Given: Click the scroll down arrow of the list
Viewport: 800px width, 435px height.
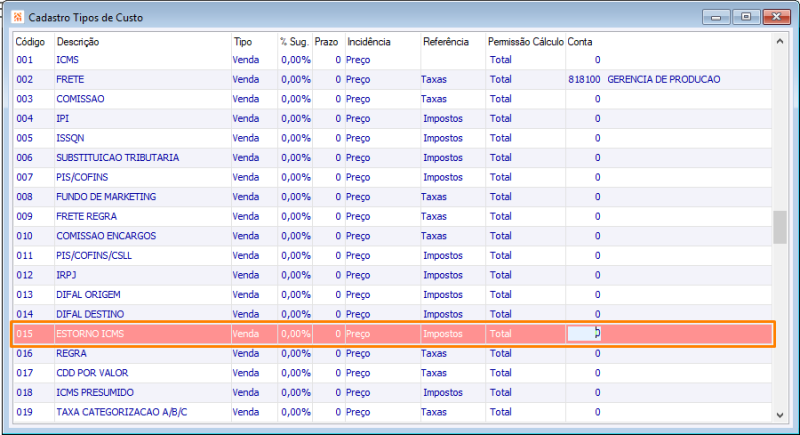Looking at the screenshot, I should [780, 415].
